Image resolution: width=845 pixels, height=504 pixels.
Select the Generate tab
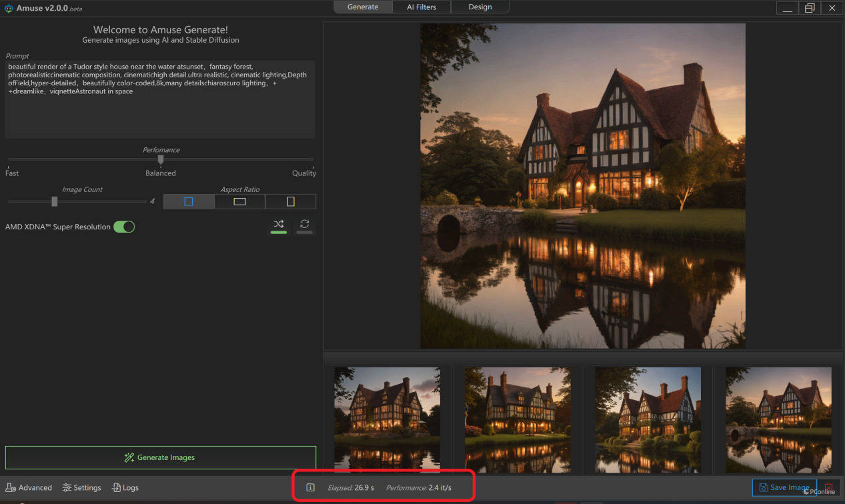pyautogui.click(x=363, y=7)
